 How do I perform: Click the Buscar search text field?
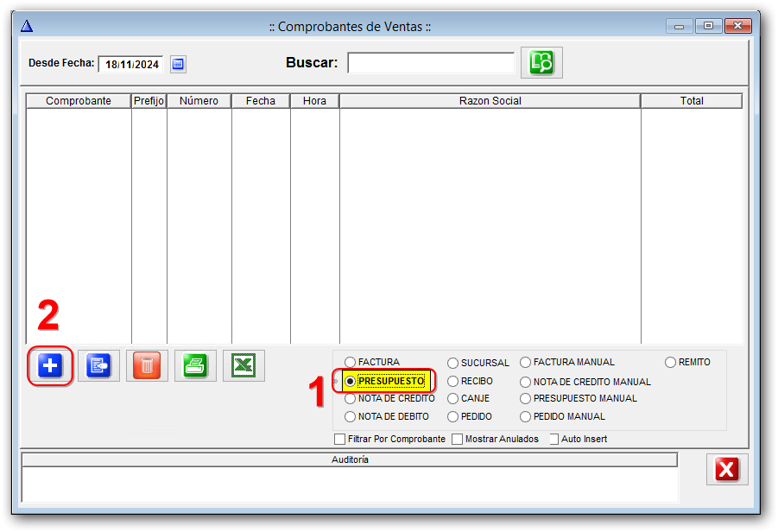point(431,64)
